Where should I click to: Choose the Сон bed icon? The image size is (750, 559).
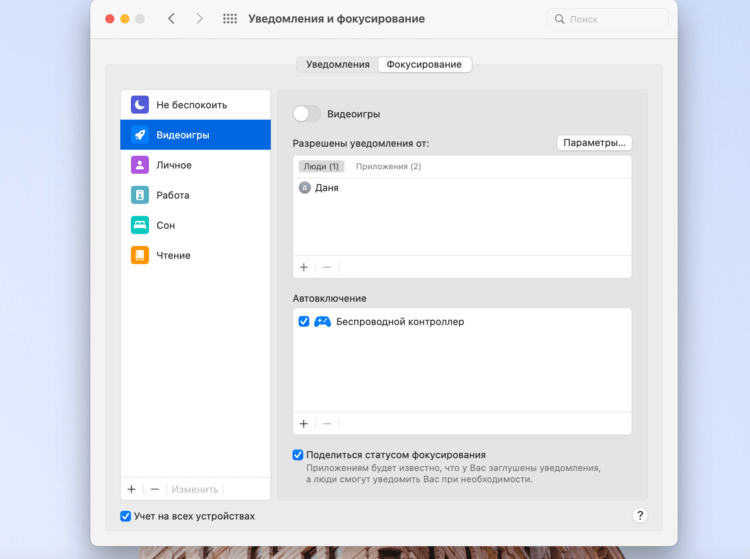pyautogui.click(x=140, y=225)
